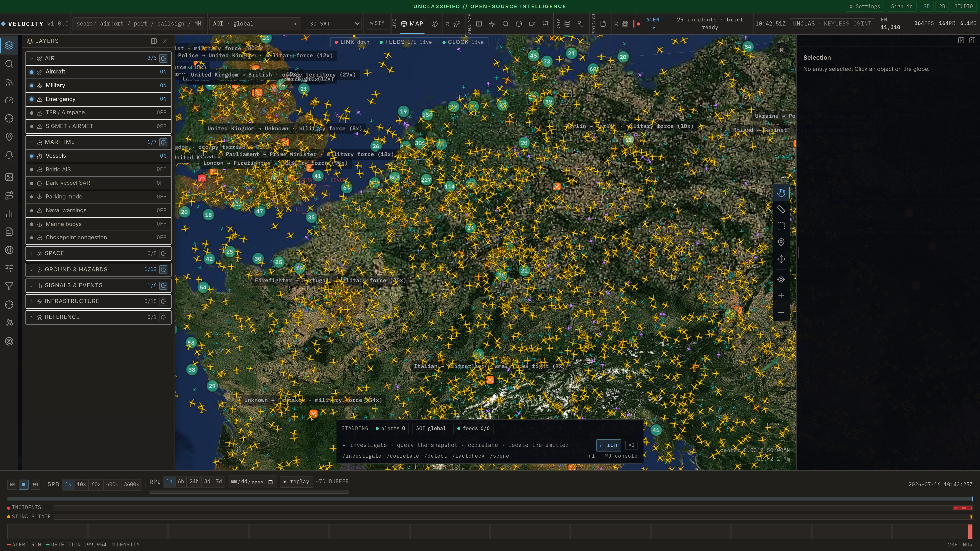
Task: Toggle the Aircraft layer
Action: click(x=98, y=72)
